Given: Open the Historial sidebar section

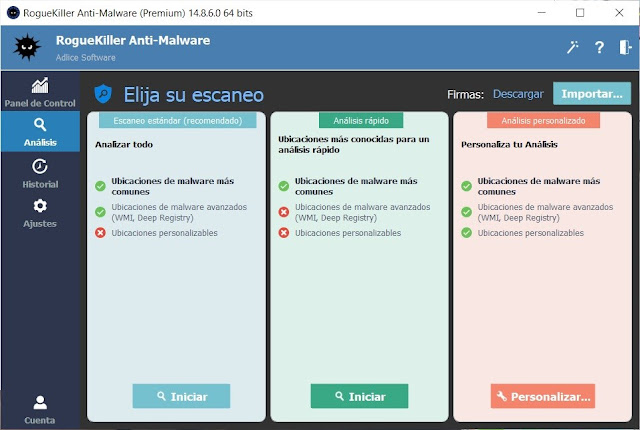Looking at the screenshot, I should [x=40, y=173].
